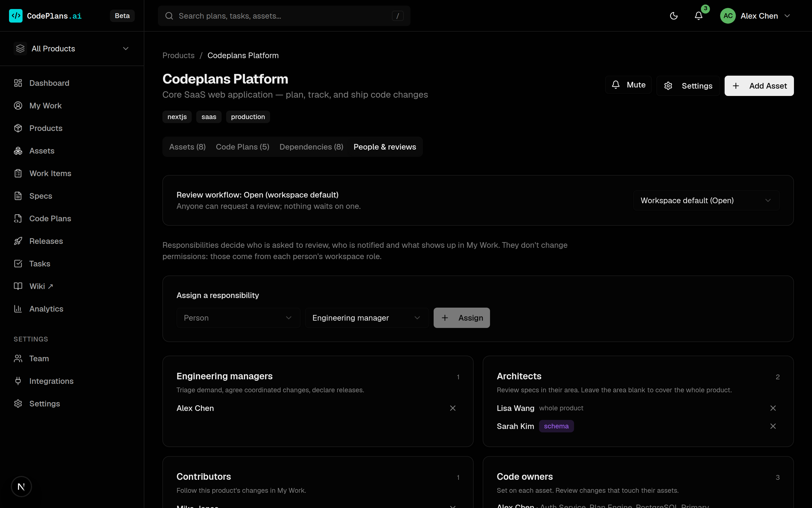Remove Sarah Kim from Architects
Viewport: 812px width, 508px height.
773,426
